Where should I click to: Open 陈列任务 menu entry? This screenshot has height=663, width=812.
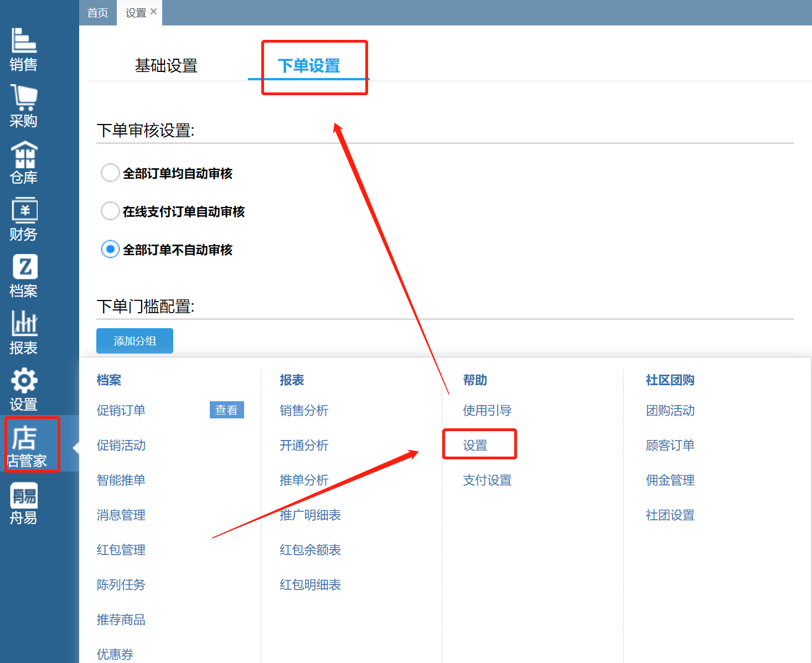(x=121, y=585)
